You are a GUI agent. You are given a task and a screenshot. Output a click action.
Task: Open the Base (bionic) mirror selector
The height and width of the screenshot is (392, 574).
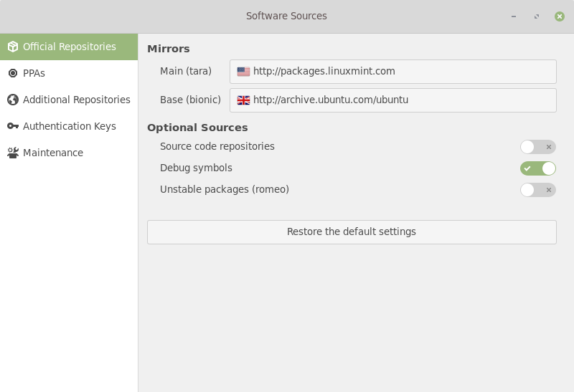coord(392,100)
